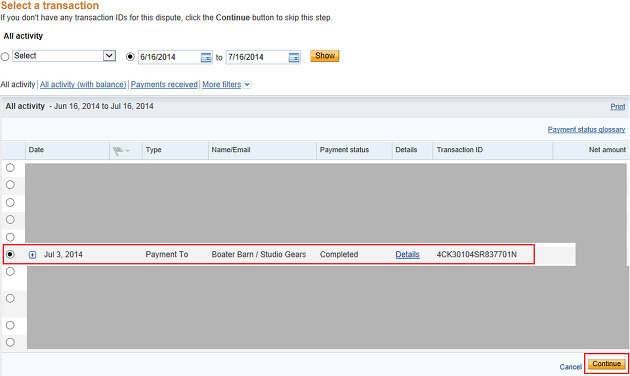Click the Payment To type cell
This screenshot has height=376, width=630.
pos(167,254)
